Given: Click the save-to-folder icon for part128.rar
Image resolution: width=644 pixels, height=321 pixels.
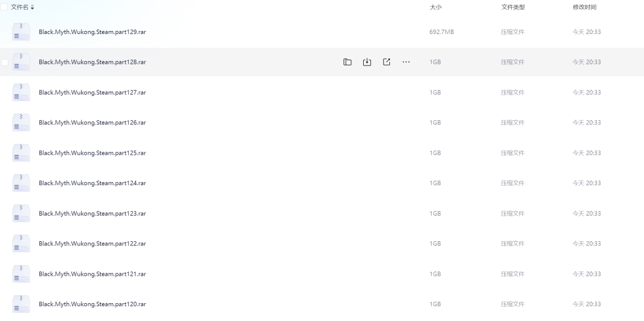Looking at the screenshot, I should coord(347,62).
